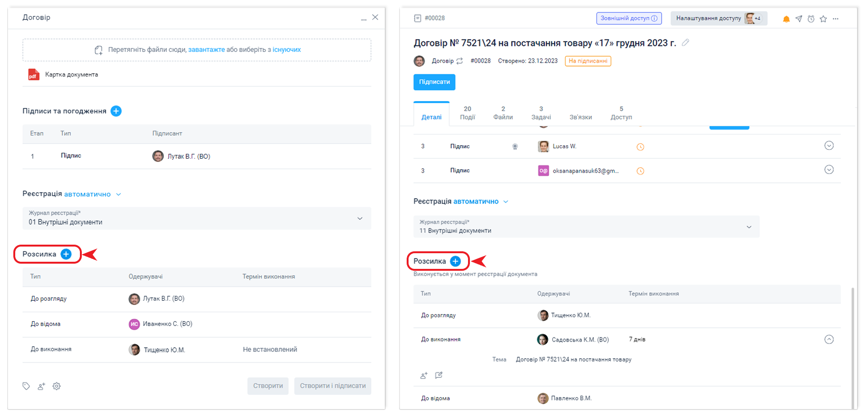This screenshot has height=419, width=868.
Task: Click the notification bell icon
Action: coord(786,19)
